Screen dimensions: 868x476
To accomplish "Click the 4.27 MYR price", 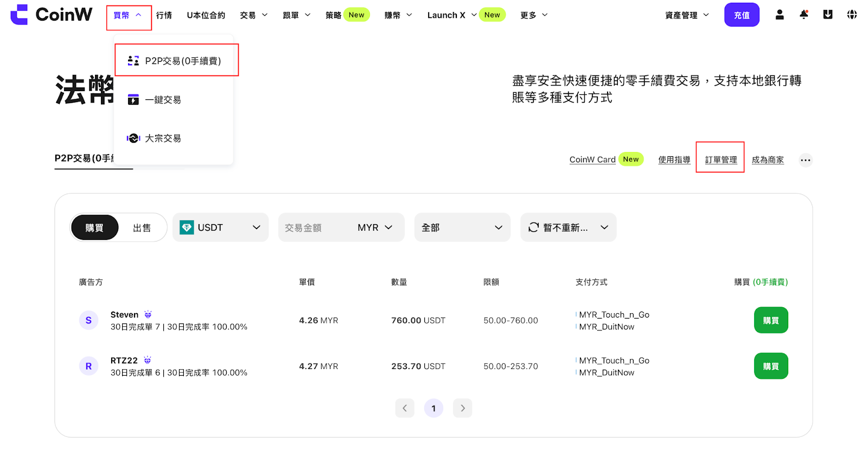I will click(318, 366).
